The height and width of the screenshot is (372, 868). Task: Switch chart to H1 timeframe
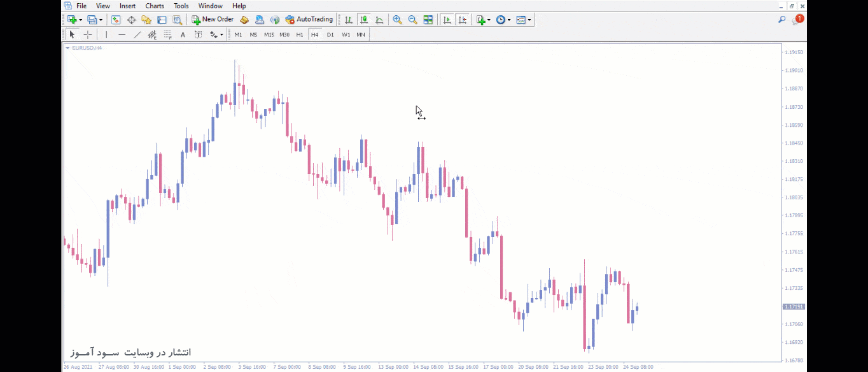pos(300,34)
